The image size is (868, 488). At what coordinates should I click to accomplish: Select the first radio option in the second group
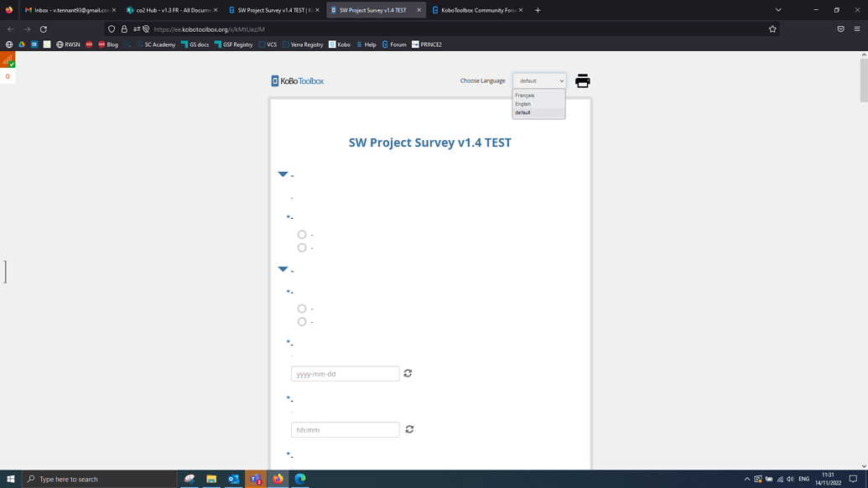click(x=301, y=309)
